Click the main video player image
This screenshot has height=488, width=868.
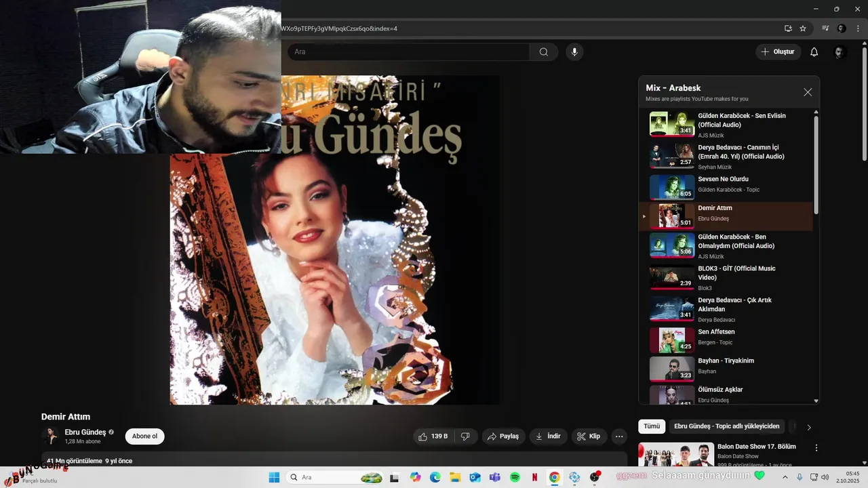[335, 240]
